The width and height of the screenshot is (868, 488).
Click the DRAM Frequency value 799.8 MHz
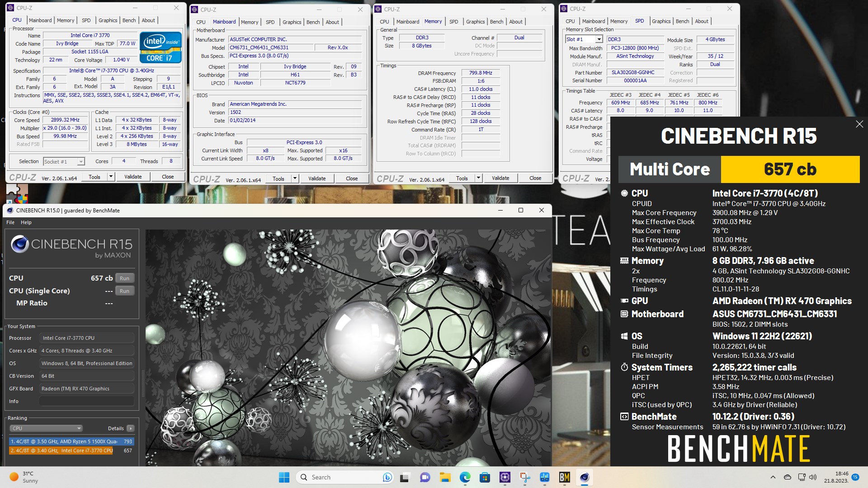pos(481,73)
